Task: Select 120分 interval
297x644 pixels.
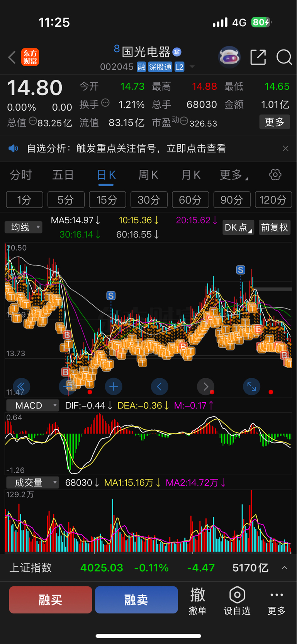Action: click(x=273, y=200)
